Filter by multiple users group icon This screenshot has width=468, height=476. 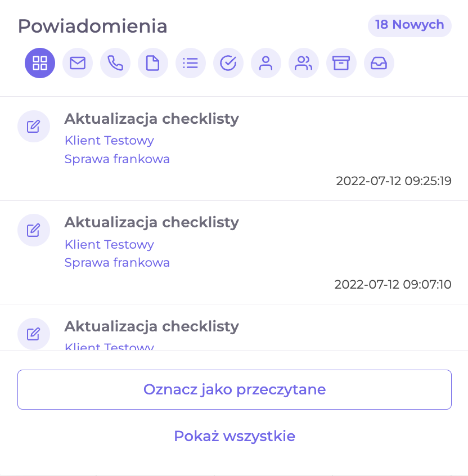coord(304,63)
